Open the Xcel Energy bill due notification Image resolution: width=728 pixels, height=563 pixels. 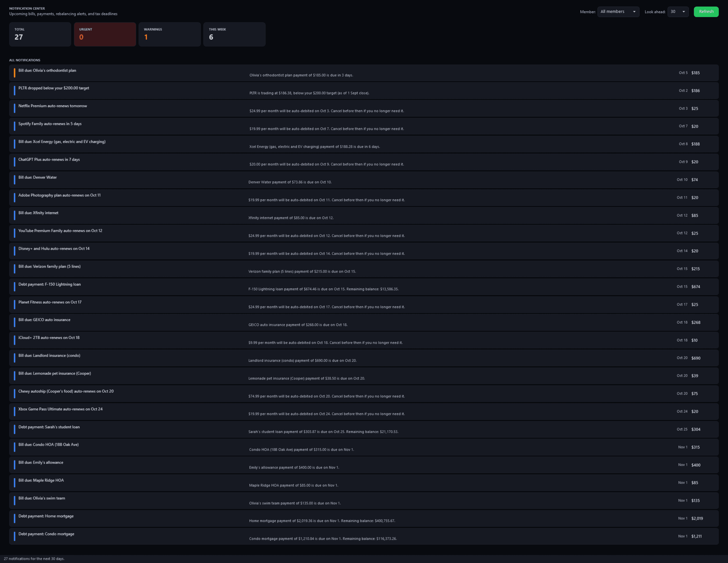(364, 144)
